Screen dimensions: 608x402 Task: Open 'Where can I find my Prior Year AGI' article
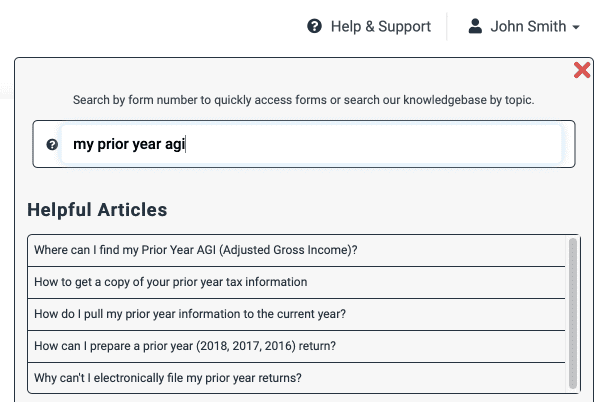[x=296, y=250]
